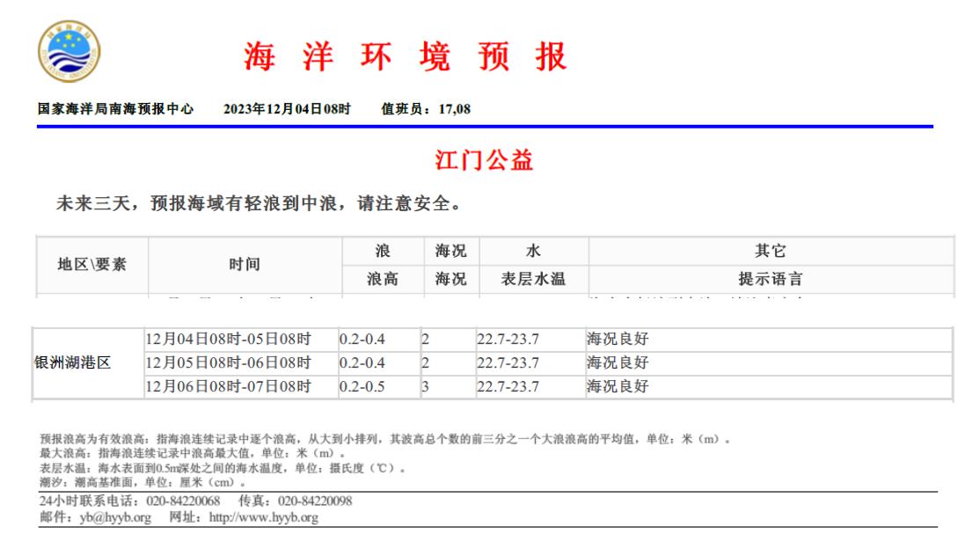Select the 12月06日08时-07日08时 time row

click(x=229, y=386)
